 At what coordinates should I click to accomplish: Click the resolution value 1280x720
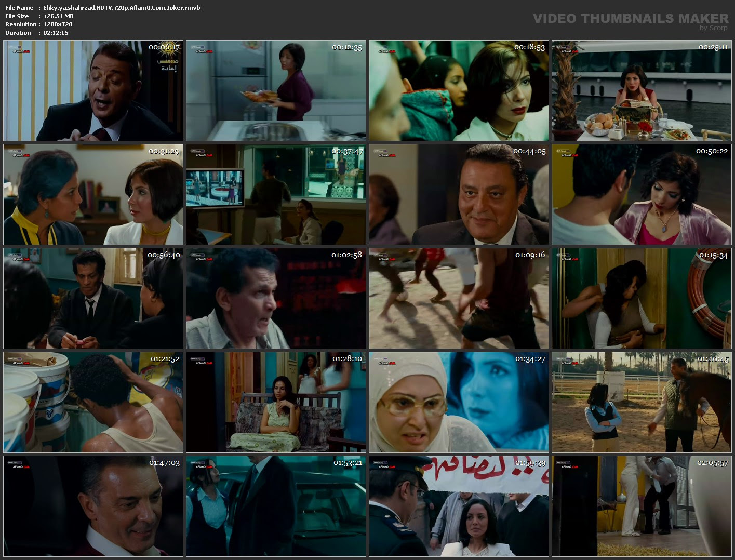[58, 24]
